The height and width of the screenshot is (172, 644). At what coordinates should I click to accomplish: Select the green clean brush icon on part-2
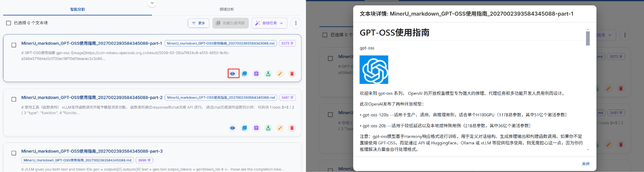[x=268, y=128]
